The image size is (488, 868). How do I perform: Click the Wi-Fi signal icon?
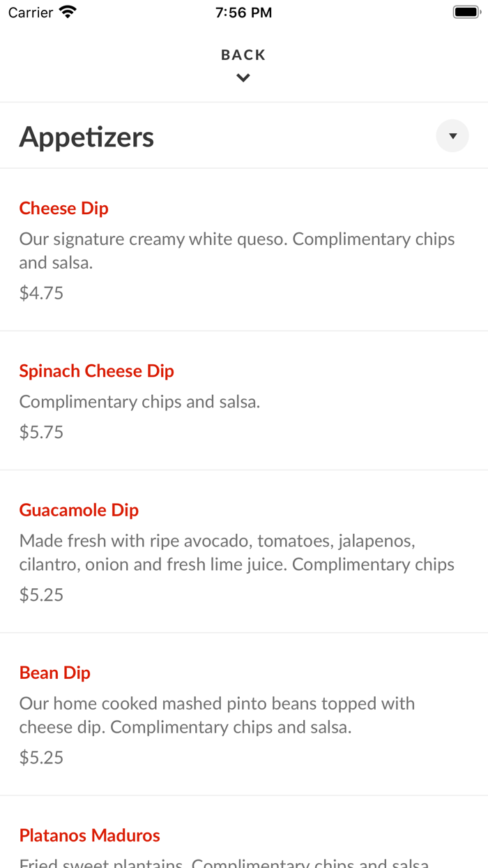click(66, 11)
